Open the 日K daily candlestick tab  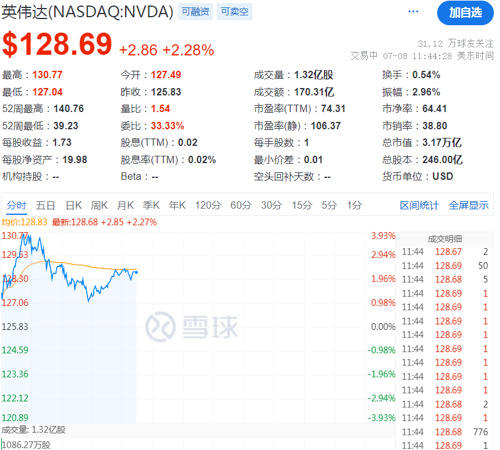tap(74, 205)
